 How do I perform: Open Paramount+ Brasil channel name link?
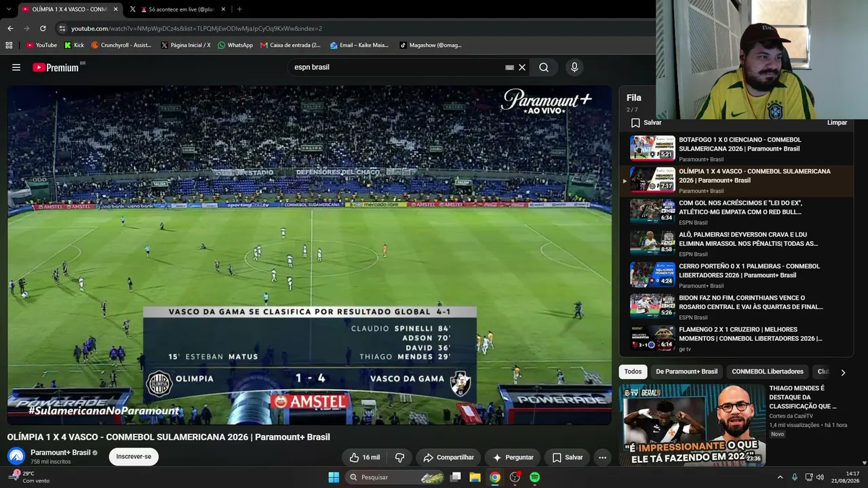(60, 452)
